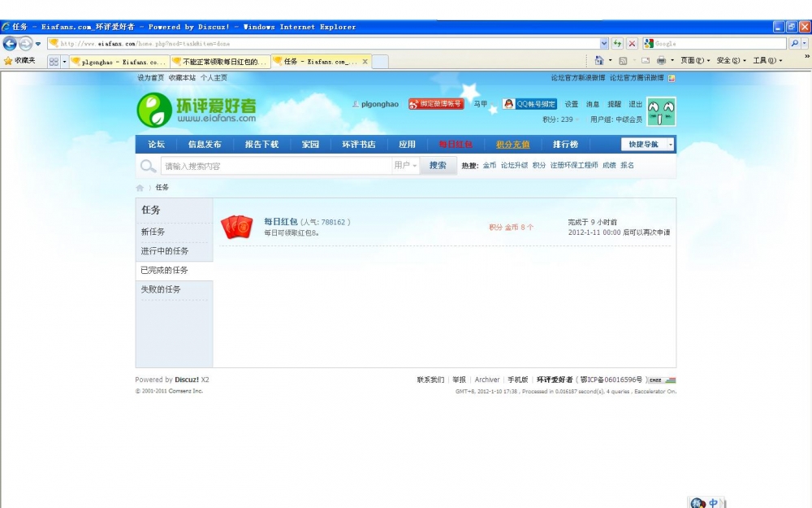The image size is (812, 508).
Task: Select 新任务 in the task sidebar
Action: click(x=153, y=232)
